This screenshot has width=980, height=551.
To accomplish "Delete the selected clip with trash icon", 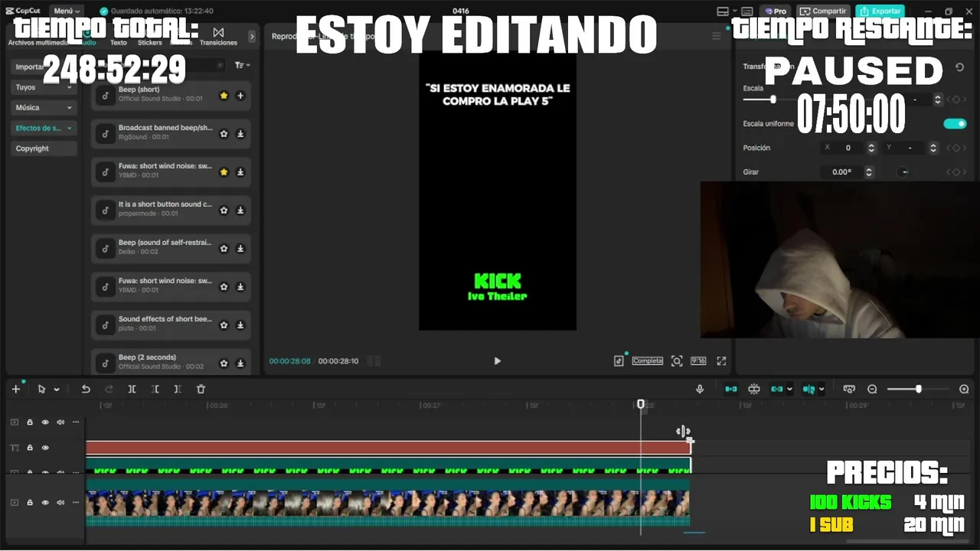I will (201, 389).
